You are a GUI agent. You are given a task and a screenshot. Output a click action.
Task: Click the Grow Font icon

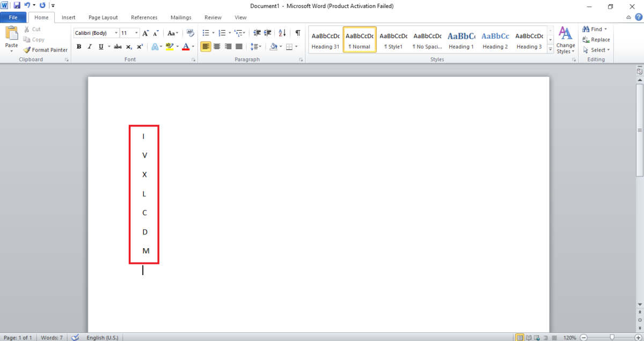(x=145, y=33)
